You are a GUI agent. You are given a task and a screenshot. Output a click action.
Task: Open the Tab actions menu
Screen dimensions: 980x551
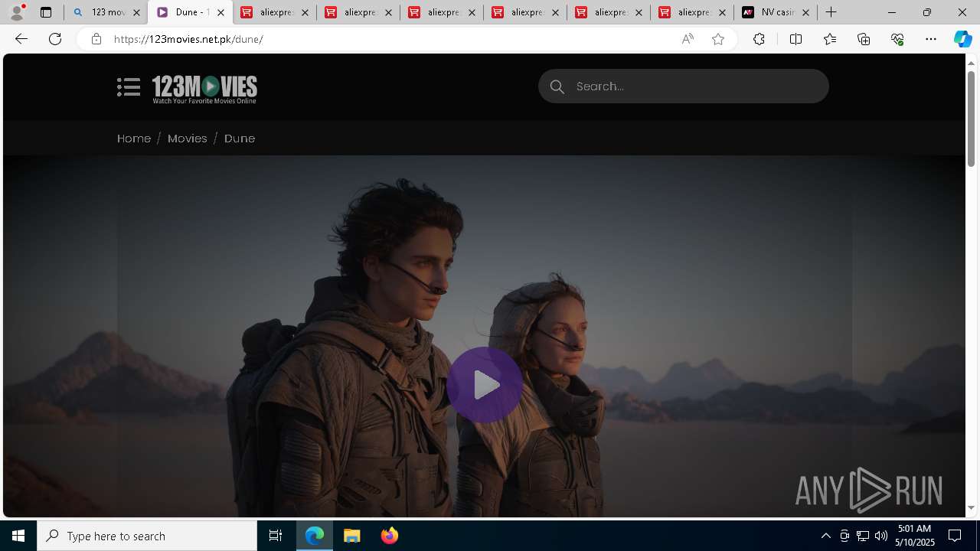46,12
